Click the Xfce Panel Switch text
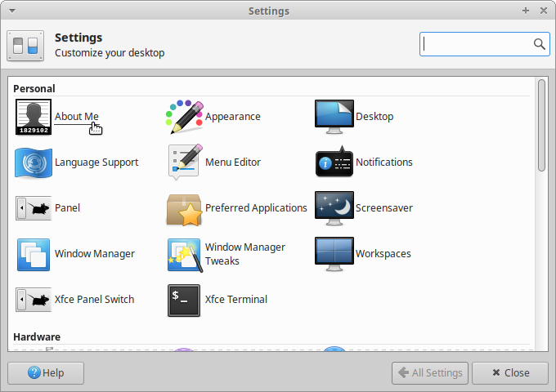Screen dimensions: 556x392 (x=94, y=299)
